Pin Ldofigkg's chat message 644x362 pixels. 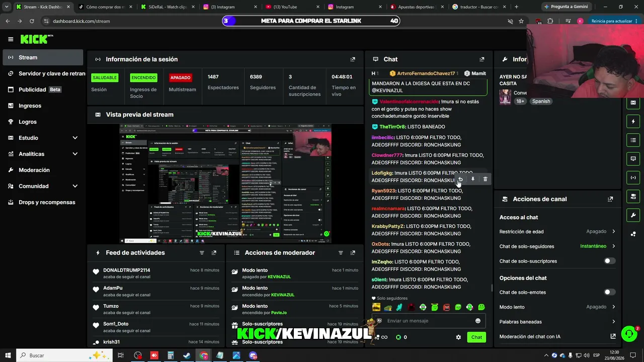click(x=473, y=179)
